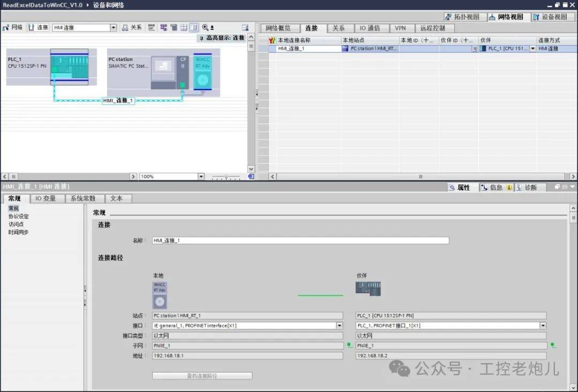
Task: Click the CP IE module in PC station
Action: [182, 72]
